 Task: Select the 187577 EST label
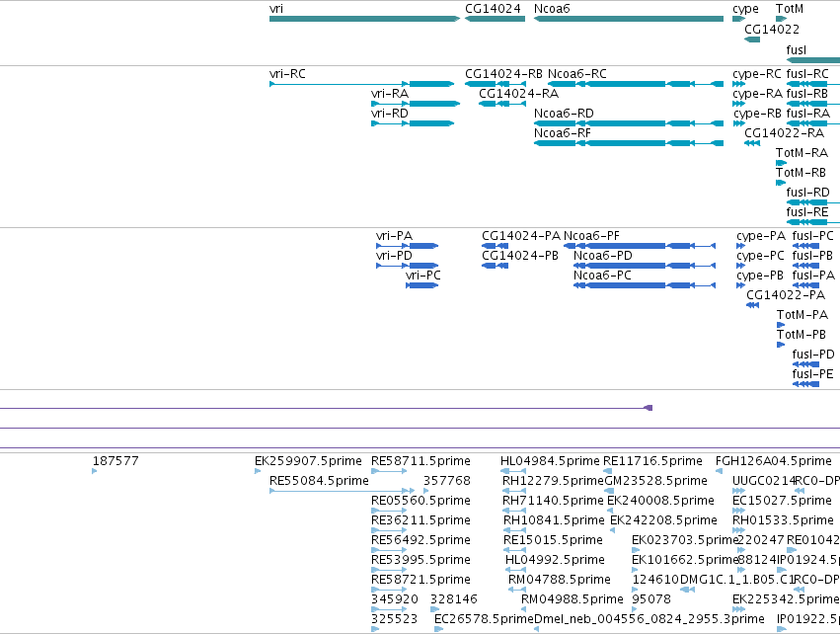pos(115,461)
